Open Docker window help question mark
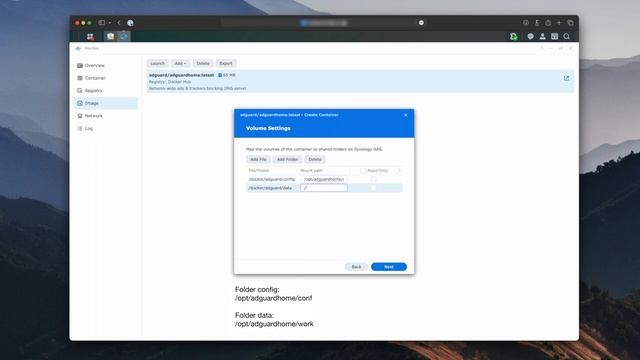The image size is (640, 360). click(542, 48)
